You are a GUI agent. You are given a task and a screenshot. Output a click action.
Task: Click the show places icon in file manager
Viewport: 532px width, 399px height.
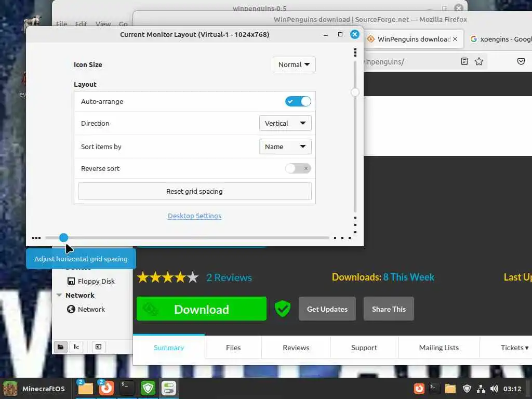tap(61, 347)
